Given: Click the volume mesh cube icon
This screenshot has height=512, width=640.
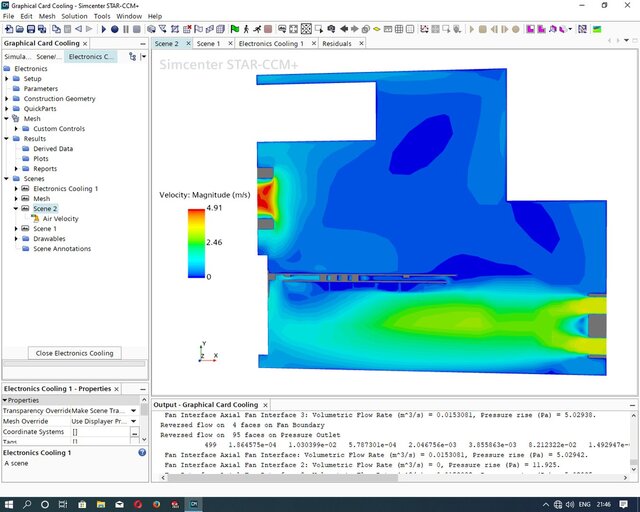Looking at the screenshot, I should 220,29.
